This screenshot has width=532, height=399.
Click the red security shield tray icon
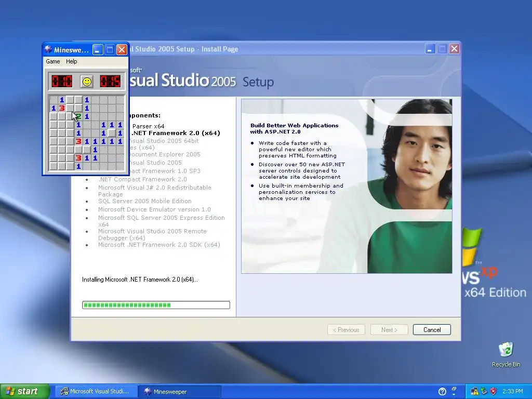[x=494, y=392]
